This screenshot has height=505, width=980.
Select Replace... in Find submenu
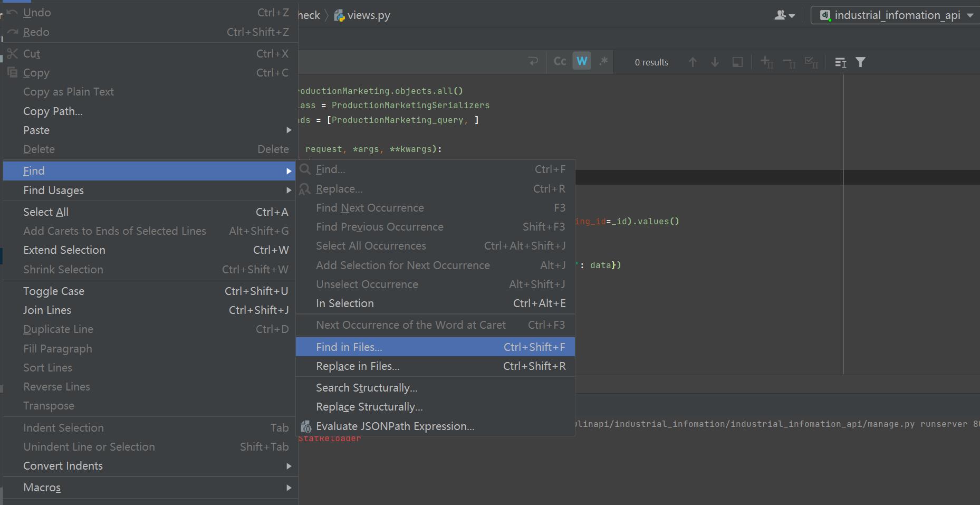(435, 189)
